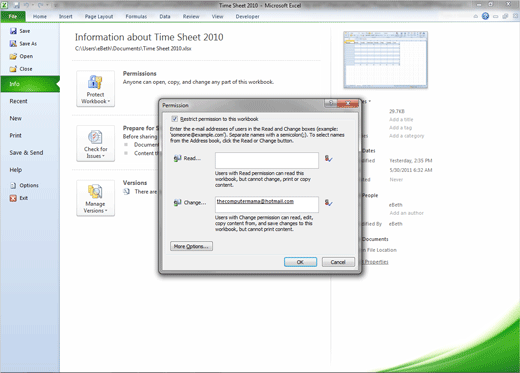Switch to the Insert tab
Viewport: 520px width, 373px height.
click(66, 16)
